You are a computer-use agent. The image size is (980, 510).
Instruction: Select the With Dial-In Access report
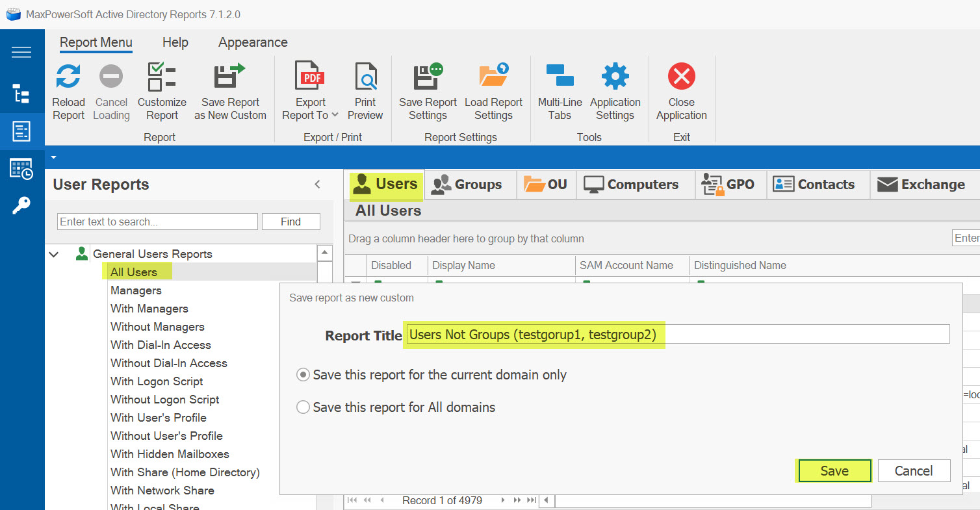click(161, 345)
